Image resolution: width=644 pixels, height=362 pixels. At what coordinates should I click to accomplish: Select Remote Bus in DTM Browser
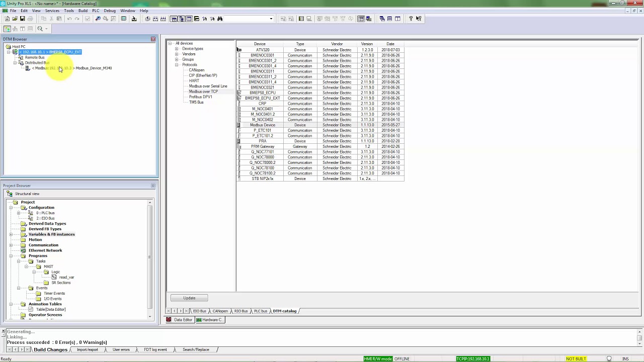point(35,57)
